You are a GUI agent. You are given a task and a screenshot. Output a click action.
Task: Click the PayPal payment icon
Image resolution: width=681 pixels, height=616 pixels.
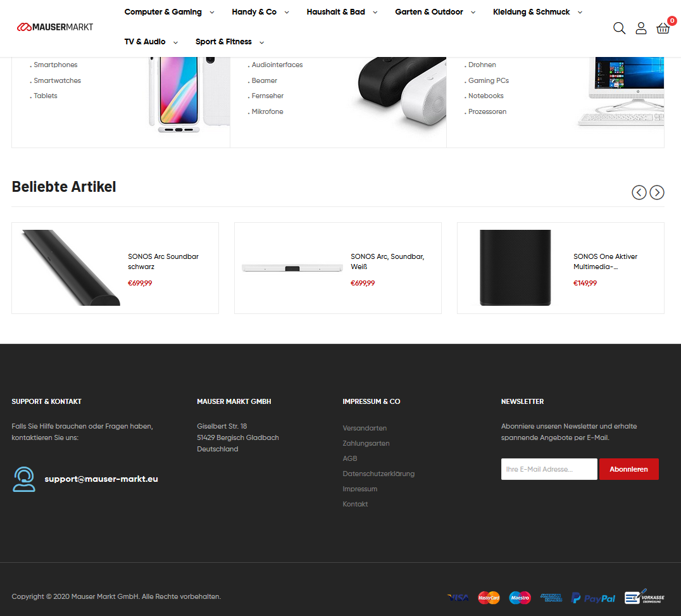pos(593,598)
